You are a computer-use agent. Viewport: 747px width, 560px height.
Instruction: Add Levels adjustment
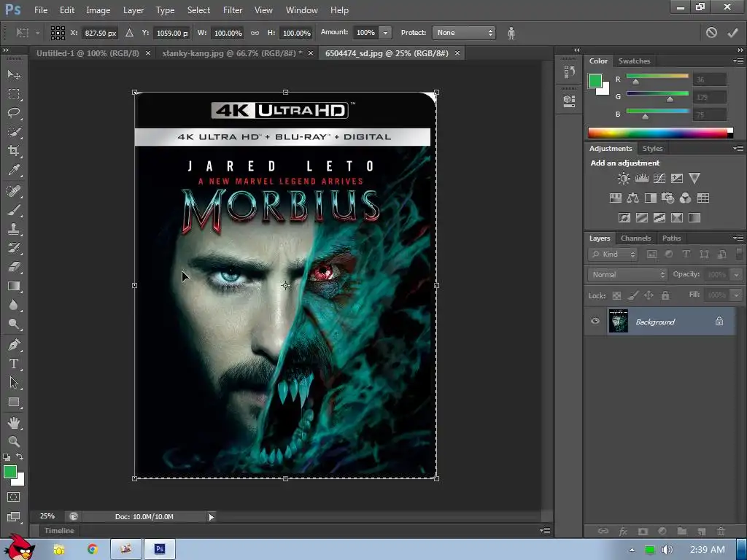tap(642, 179)
